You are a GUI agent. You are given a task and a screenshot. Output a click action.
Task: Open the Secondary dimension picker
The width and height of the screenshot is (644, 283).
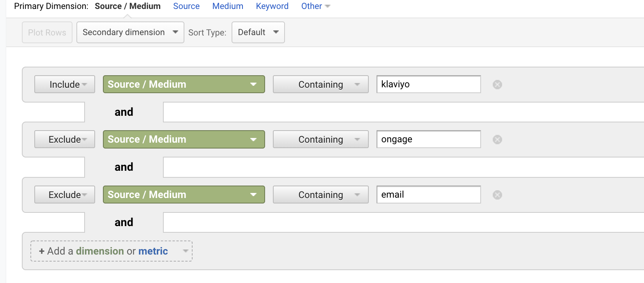pos(130,32)
